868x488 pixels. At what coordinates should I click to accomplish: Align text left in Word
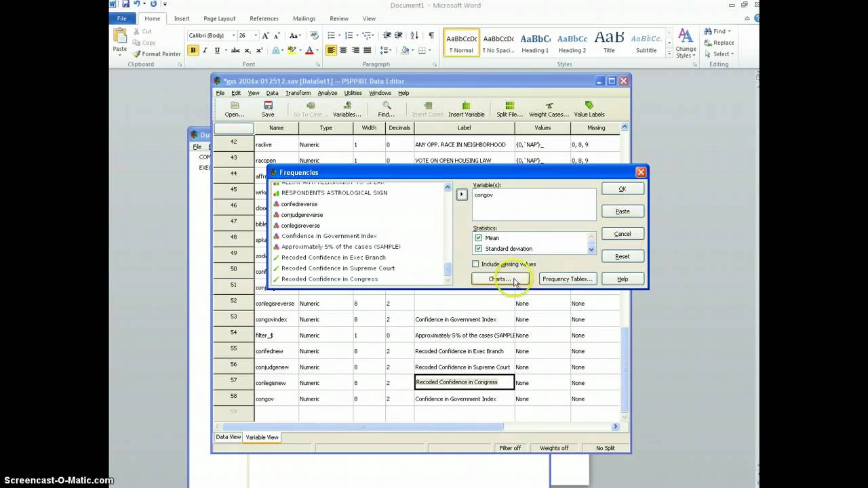331,50
